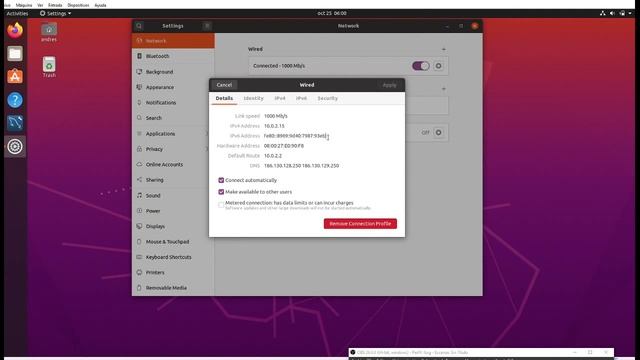640x360 pixels.
Task: Open Ver menu in VirtualBox
Action: coord(40,5)
